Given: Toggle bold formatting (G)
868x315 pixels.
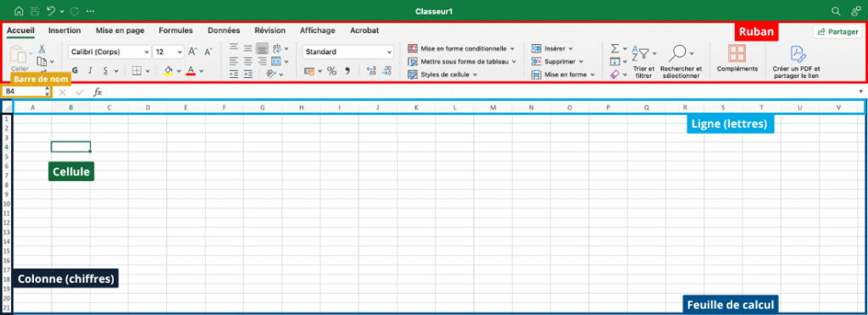Looking at the screenshot, I should click(75, 71).
